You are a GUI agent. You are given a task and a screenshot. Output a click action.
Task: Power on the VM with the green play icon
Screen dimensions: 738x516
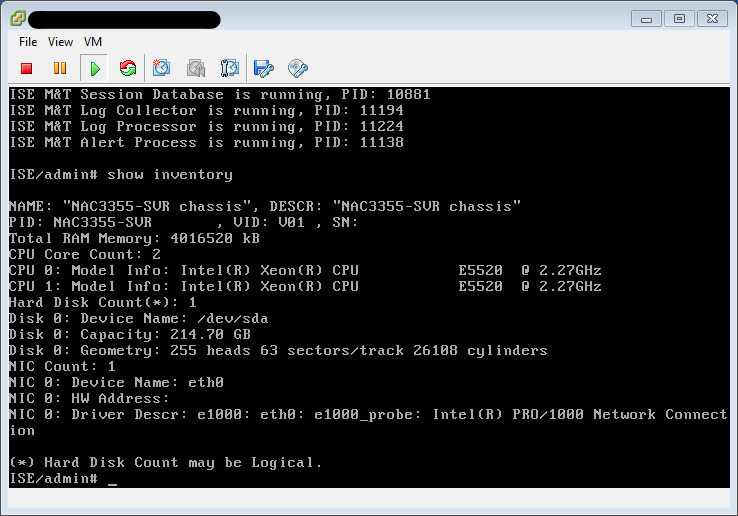click(x=95, y=69)
